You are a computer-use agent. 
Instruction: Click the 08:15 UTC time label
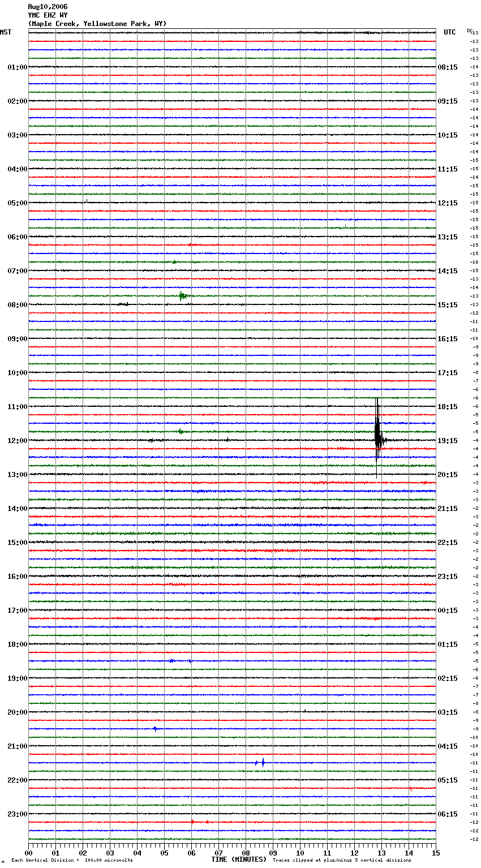point(448,67)
